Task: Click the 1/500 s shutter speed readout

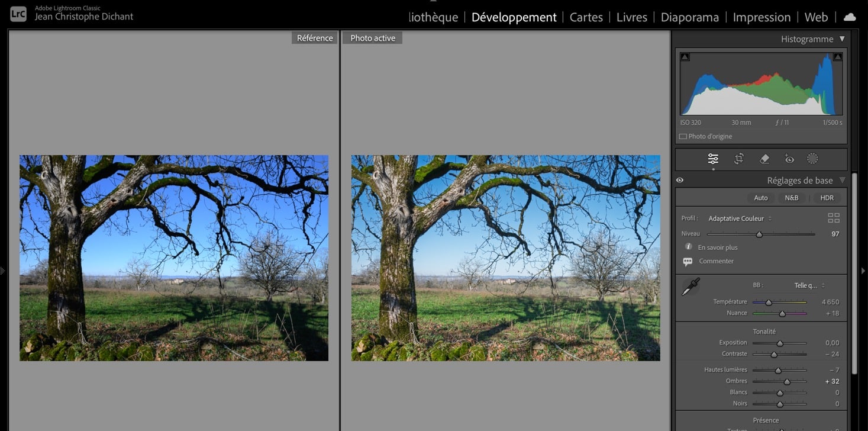Action: click(832, 123)
